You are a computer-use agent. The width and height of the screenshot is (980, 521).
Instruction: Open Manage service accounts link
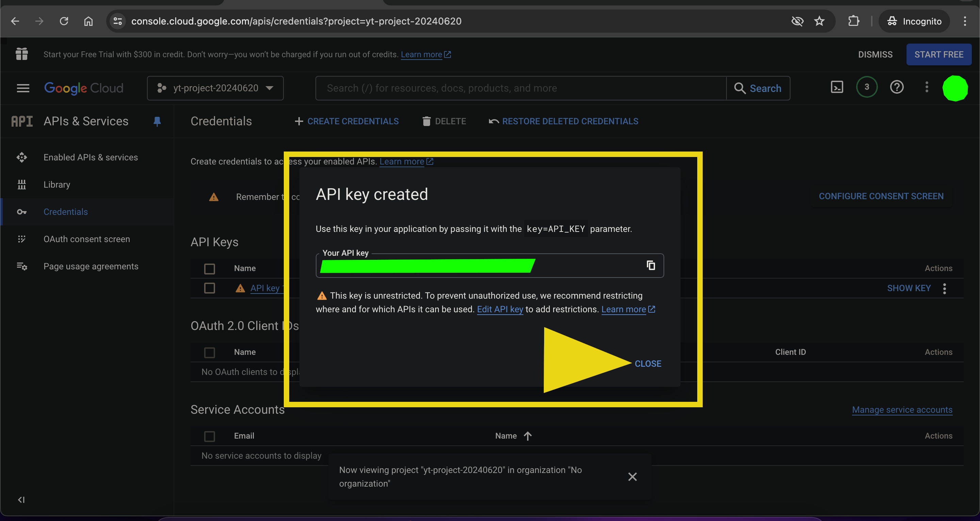tap(902, 410)
